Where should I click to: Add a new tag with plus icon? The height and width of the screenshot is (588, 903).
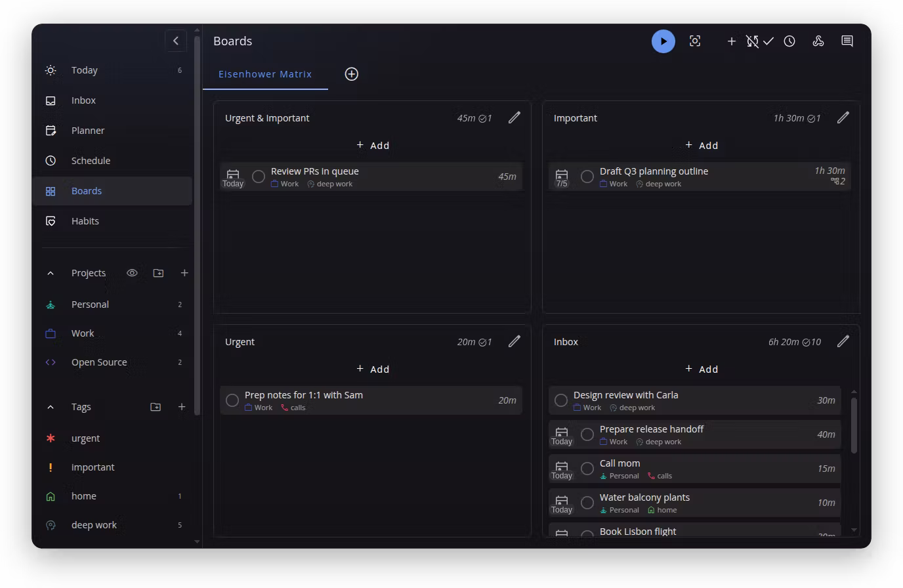pos(182,407)
